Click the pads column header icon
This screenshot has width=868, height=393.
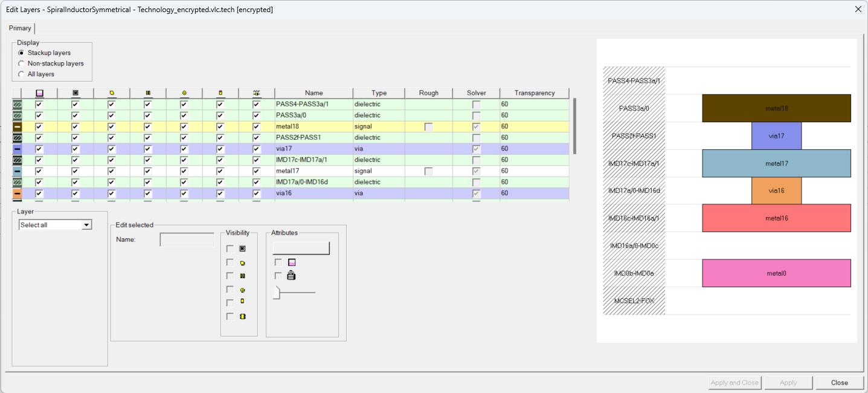[x=149, y=93]
